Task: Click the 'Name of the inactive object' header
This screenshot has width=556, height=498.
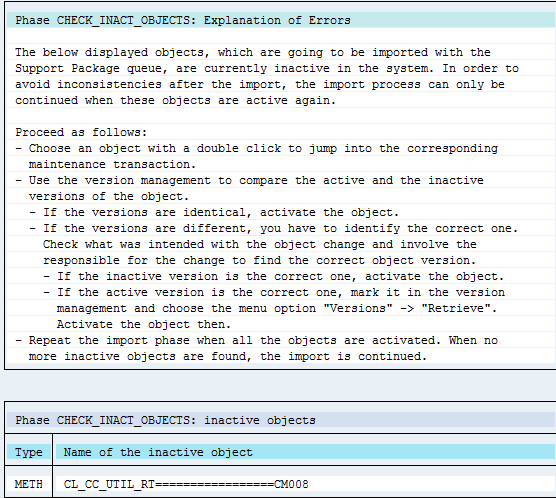Action: pos(158,452)
